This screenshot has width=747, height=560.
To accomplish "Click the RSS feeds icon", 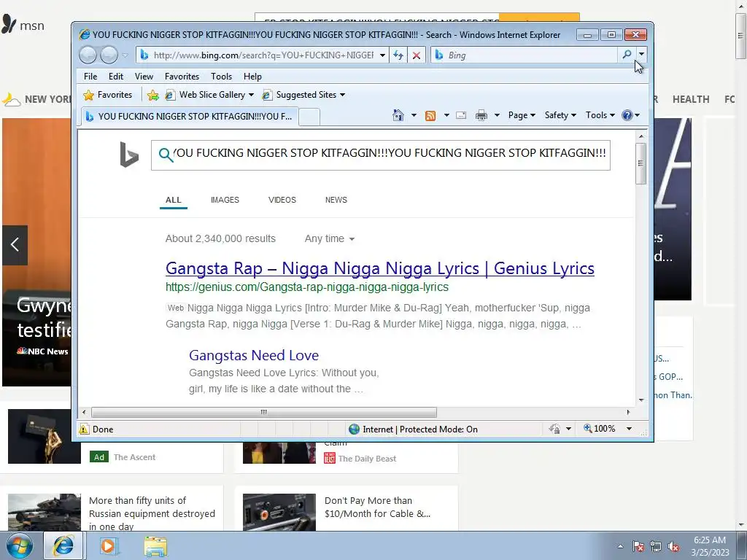I will (430, 116).
